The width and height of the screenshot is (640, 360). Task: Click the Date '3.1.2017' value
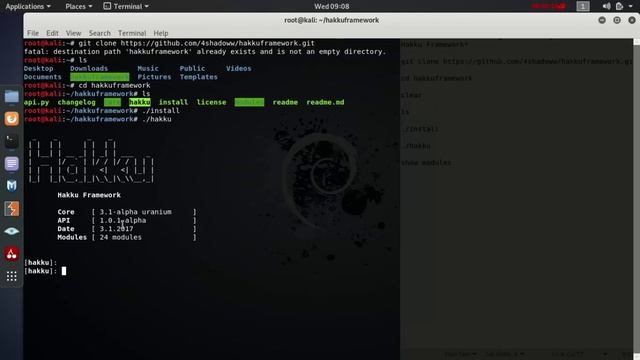point(116,229)
